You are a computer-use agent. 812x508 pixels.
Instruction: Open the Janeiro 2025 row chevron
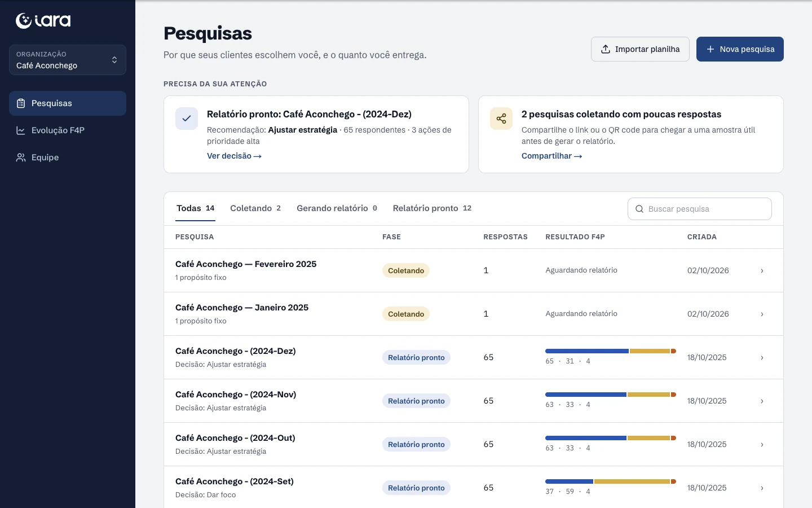tap(762, 314)
